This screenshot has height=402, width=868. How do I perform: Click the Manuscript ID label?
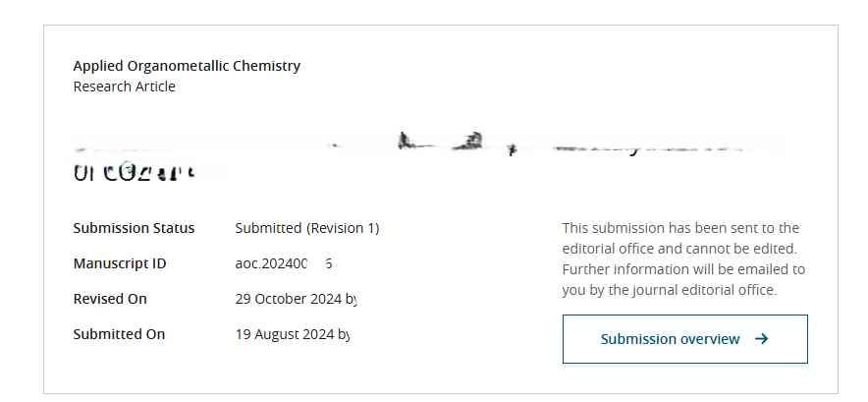pos(120,263)
